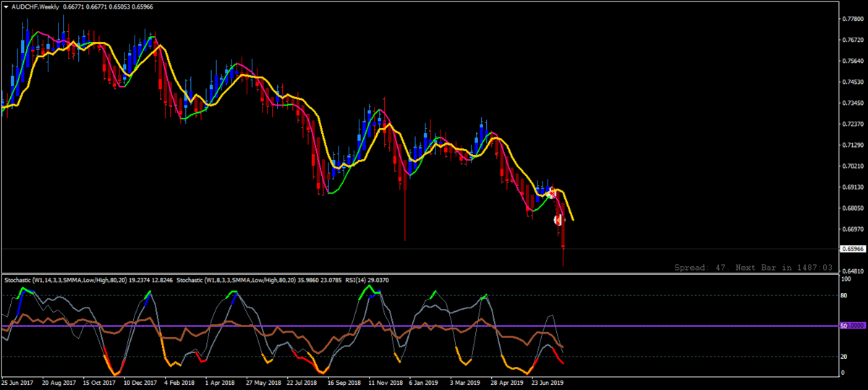Select the arrow signal marker near 0.69130 level
868x390 pixels.
551,192
